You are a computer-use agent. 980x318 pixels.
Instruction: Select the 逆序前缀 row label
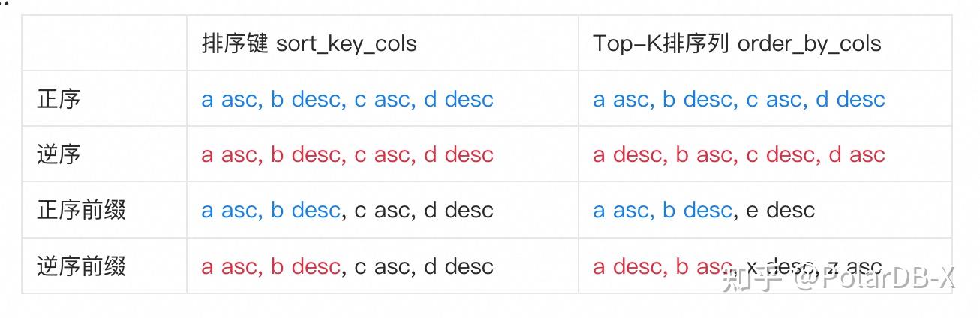click(x=81, y=266)
